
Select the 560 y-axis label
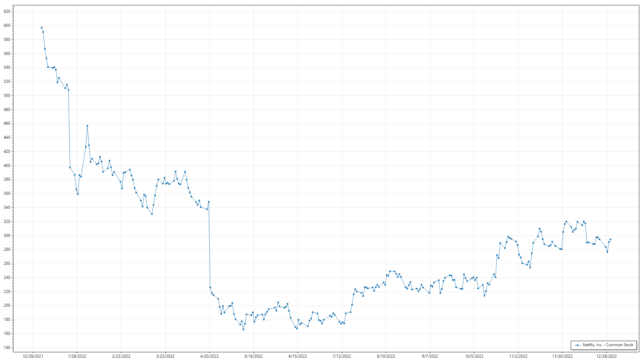pos(7,54)
